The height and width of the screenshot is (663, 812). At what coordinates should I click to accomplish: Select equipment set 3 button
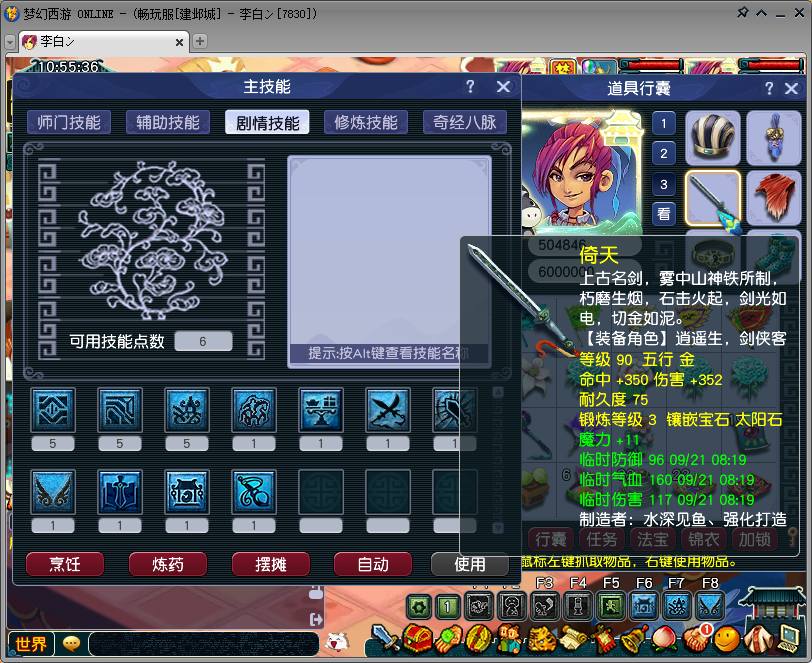664,184
